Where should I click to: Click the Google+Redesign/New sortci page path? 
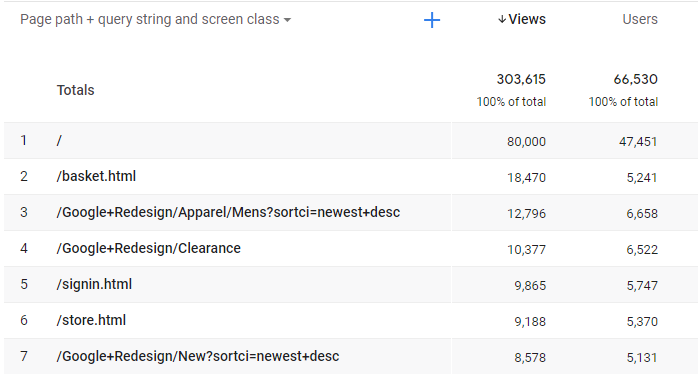198,356
